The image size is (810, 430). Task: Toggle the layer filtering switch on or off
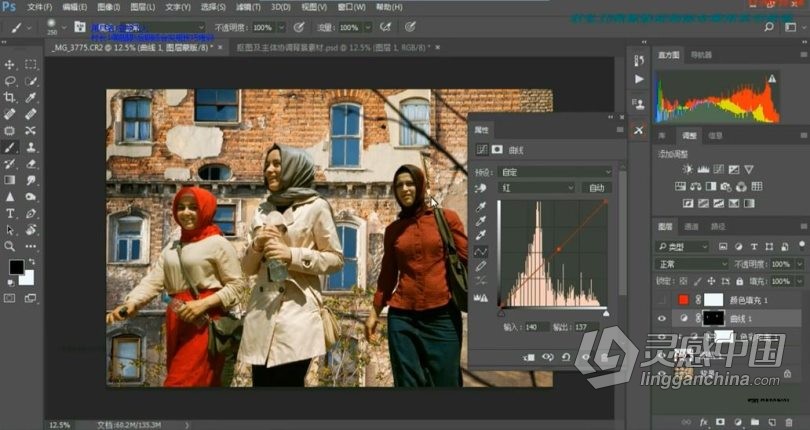click(x=801, y=247)
